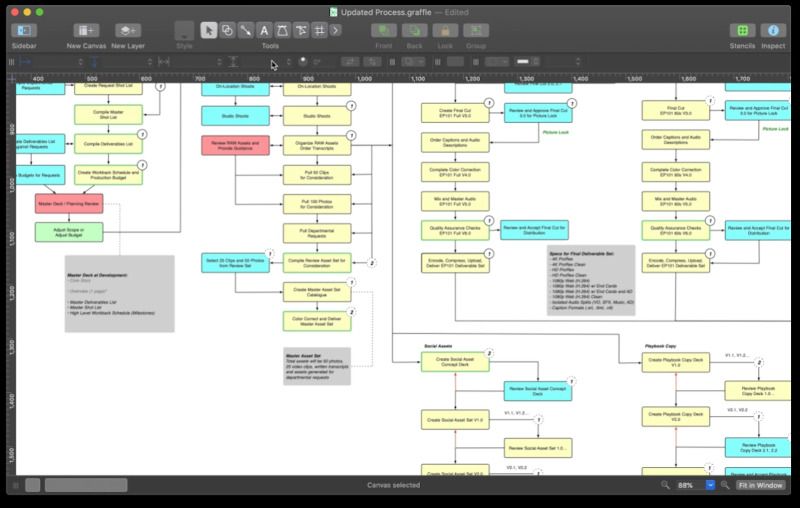Select the Text tool
This screenshot has width=800, height=508.
pos(264,31)
